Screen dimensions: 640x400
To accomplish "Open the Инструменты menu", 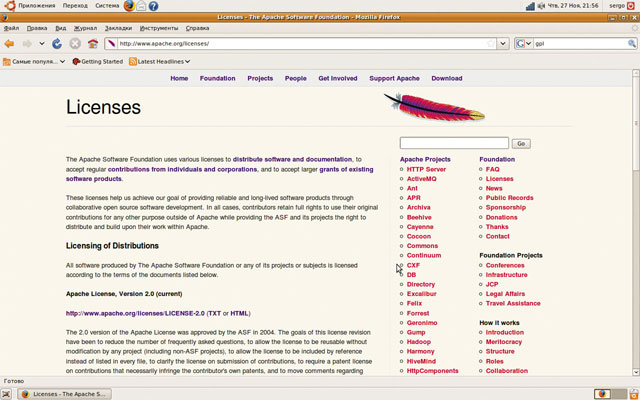I will point(159,28).
